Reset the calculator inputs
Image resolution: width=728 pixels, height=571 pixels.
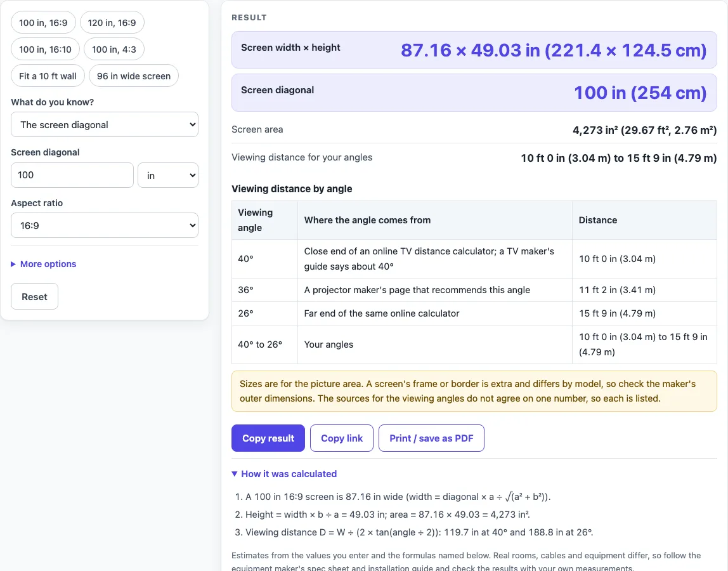(x=34, y=296)
